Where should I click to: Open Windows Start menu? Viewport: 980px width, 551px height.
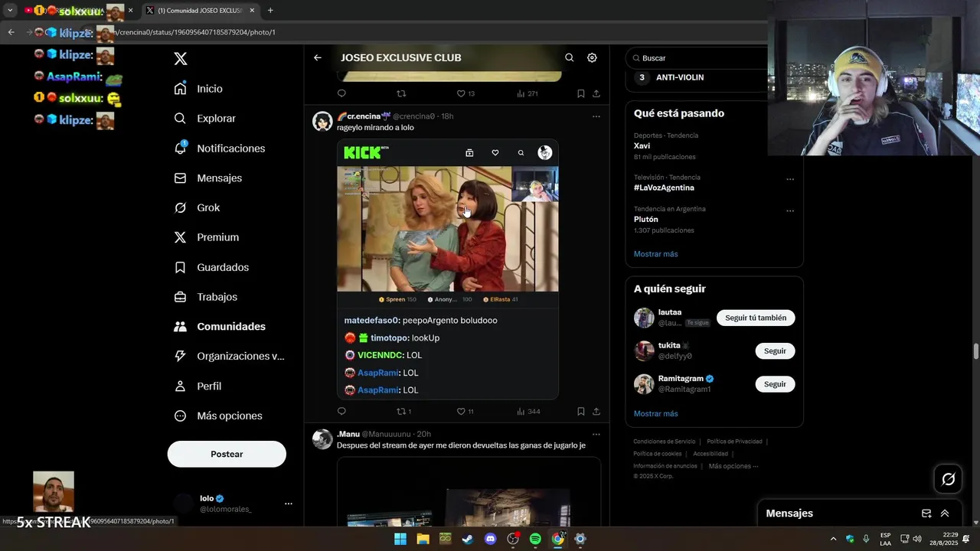tap(400, 540)
